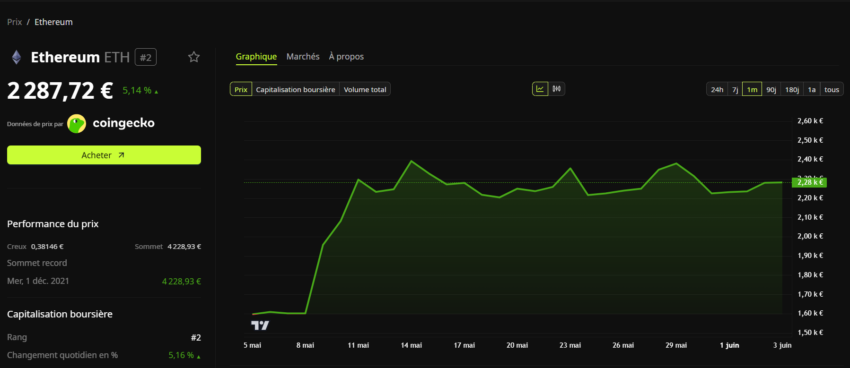The width and height of the screenshot is (850, 368).
Task: Switch to candlestick chart view icon
Action: (x=557, y=89)
